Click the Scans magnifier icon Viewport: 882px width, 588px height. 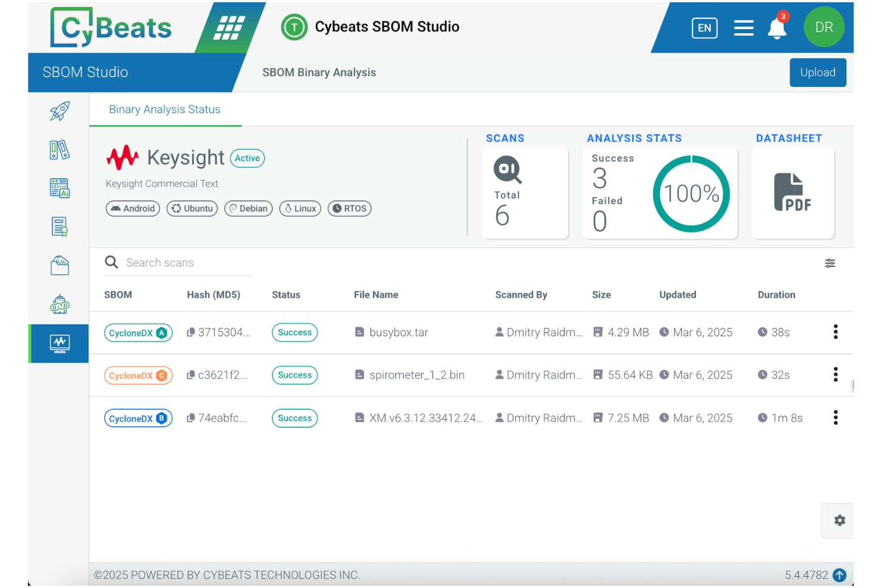click(x=507, y=170)
